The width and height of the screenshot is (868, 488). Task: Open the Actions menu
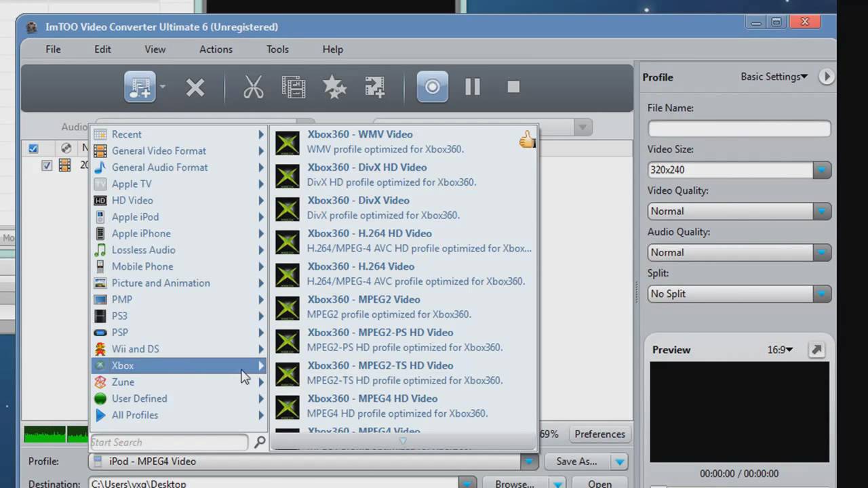[216, 49]
